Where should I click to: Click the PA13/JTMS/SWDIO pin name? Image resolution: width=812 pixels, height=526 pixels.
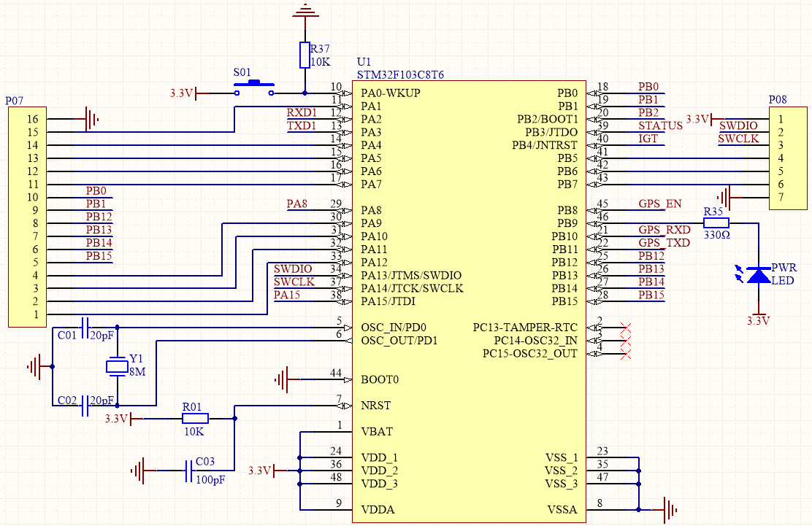coord(411,275)
